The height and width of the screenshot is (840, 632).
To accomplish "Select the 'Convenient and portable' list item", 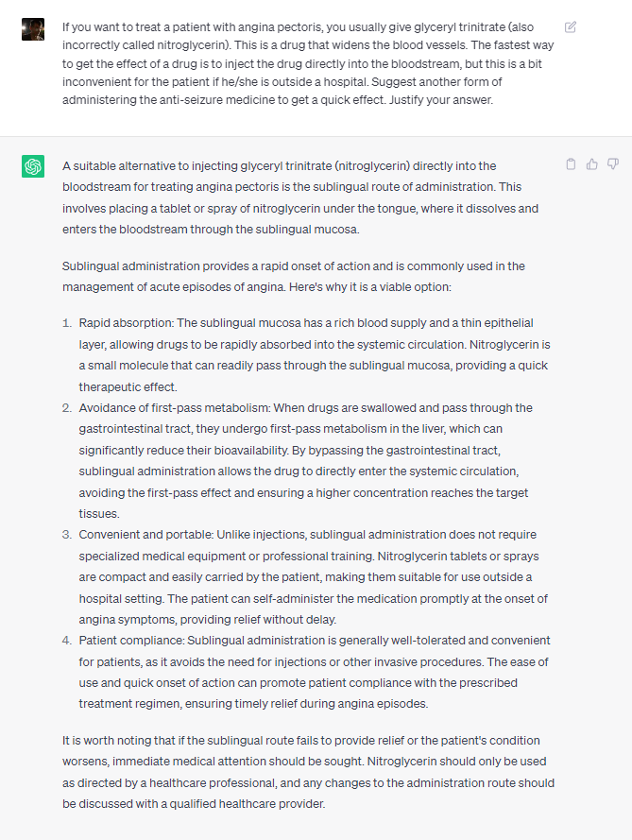I will pos(307,576).
